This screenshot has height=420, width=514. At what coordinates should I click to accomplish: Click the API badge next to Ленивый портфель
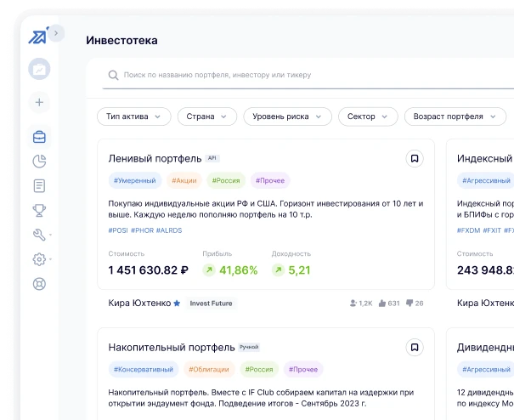click(x=212, y=158)
